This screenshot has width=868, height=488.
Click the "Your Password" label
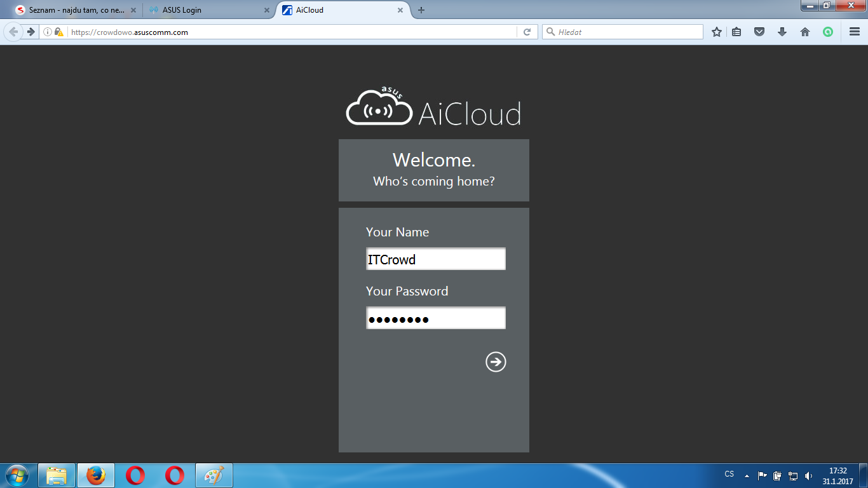tap(407, 291)
